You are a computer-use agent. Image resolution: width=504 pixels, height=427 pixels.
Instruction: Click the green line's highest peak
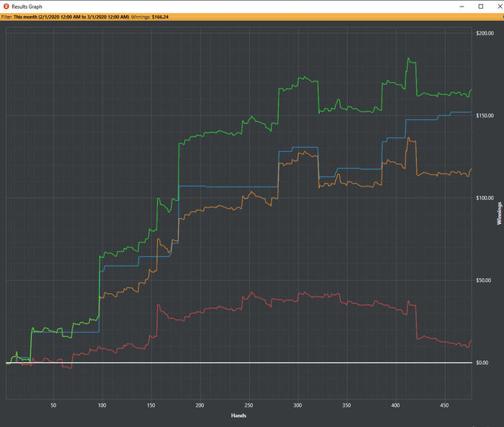click(408, 58)
